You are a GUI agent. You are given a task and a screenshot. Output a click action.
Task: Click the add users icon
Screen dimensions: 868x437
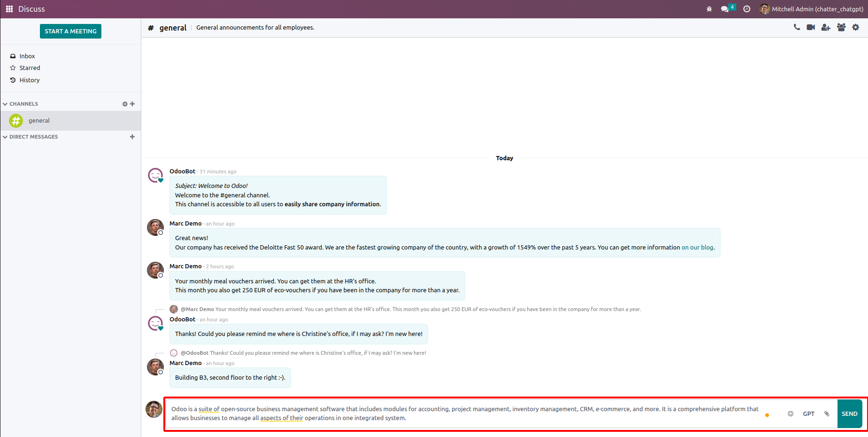(826, 27)
